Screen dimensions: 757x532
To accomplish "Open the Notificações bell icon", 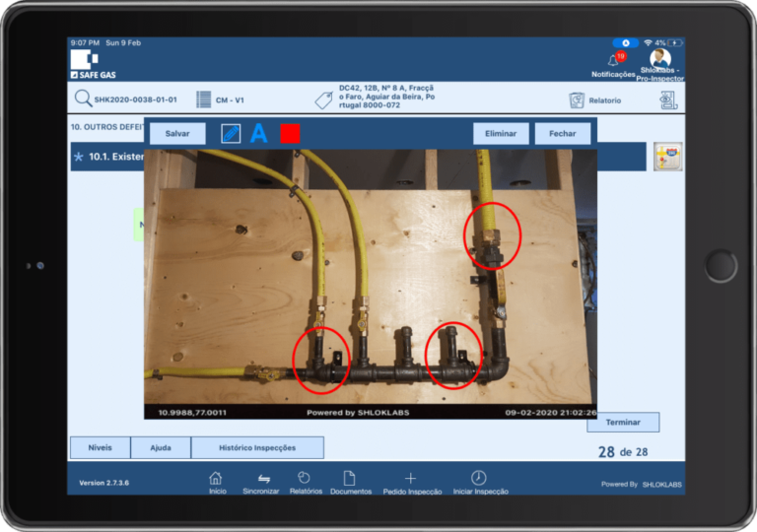I will point(614,60).
